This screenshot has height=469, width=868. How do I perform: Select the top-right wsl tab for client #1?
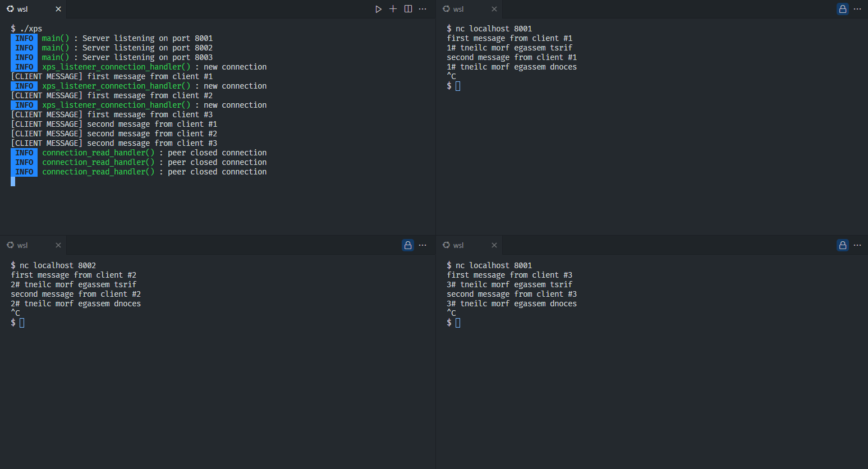click(x=469, y=9)
